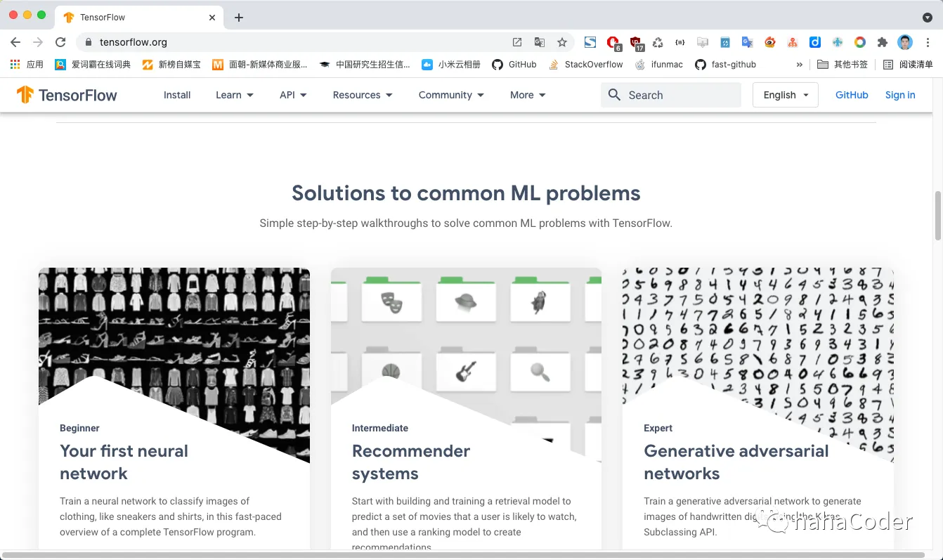This screenshot has width=943, height=560.
Task: Open the Install page
Action: (177, 95)
